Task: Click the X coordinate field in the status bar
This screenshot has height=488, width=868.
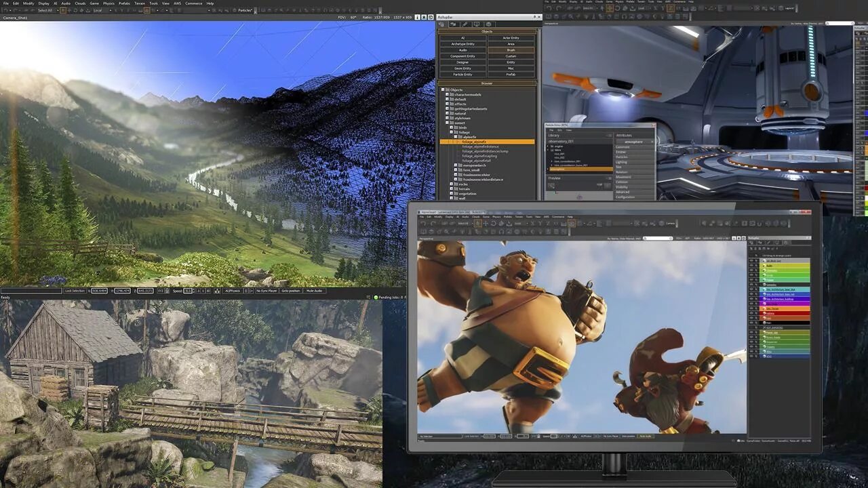Action: pyautogui.click(x=100, y=291)
